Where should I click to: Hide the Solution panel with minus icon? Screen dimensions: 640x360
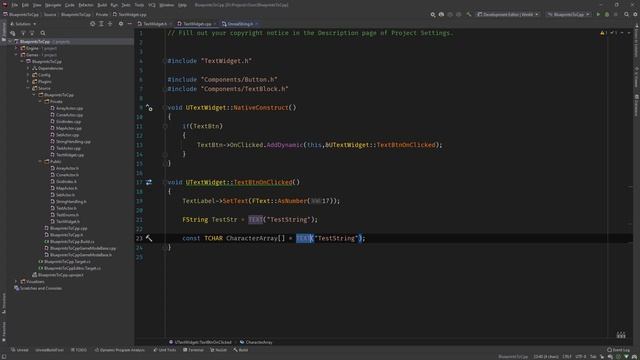pos(129,24)
